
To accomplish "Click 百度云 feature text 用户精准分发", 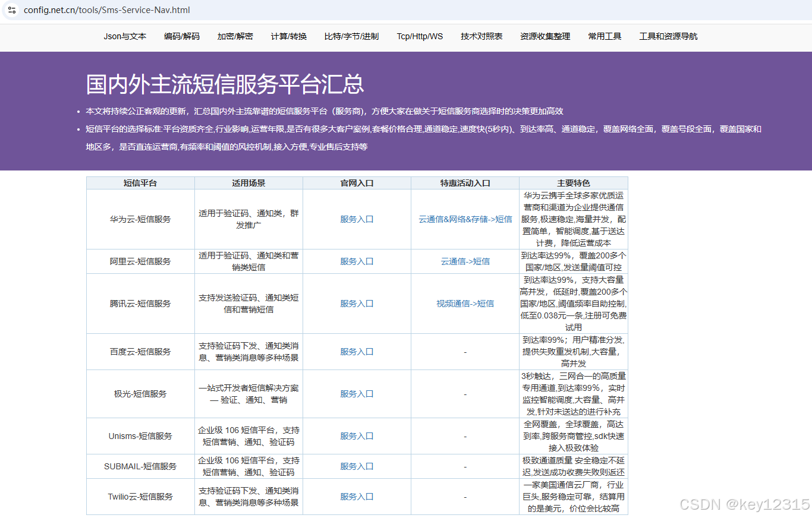I will tap(599, 340).
